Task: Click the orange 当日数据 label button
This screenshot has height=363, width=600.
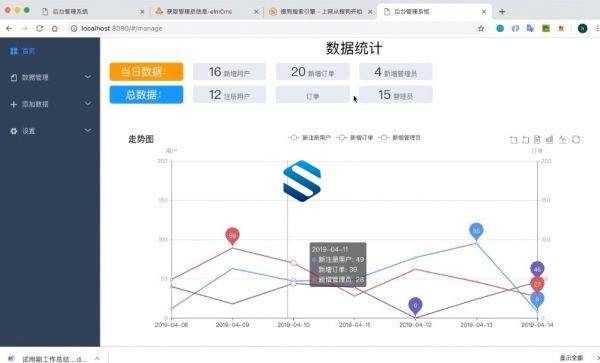Action: pyautogui.click(x=146, y=72)
